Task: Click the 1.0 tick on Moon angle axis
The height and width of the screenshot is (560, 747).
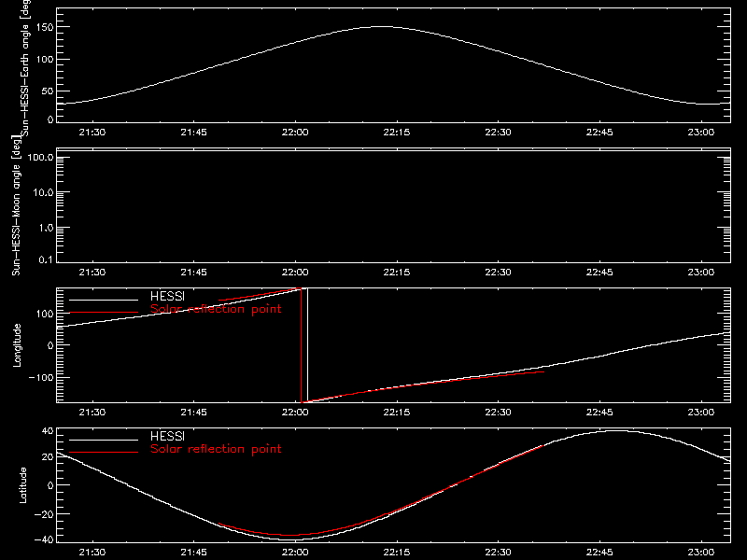Action: (x=45, y=228)
